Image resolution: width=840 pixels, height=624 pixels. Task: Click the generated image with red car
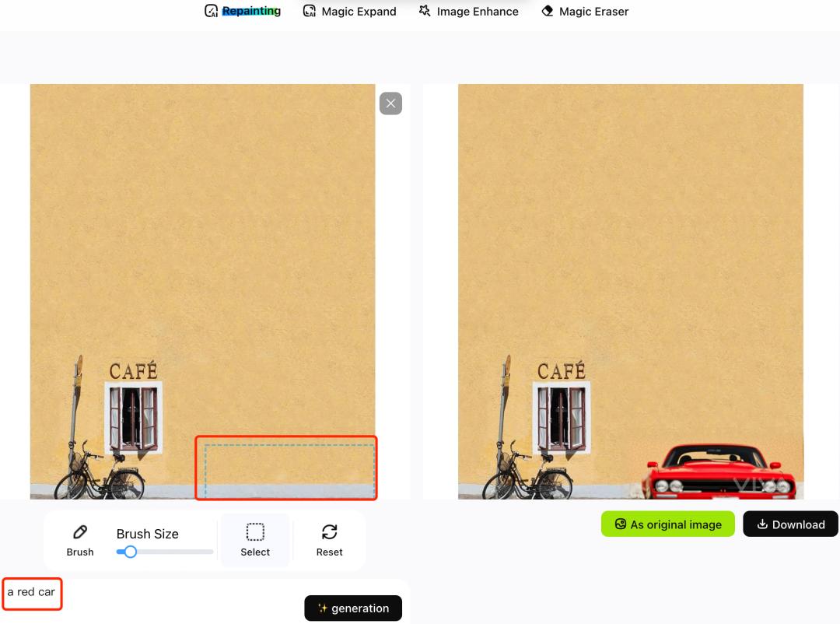coord(631,291)
